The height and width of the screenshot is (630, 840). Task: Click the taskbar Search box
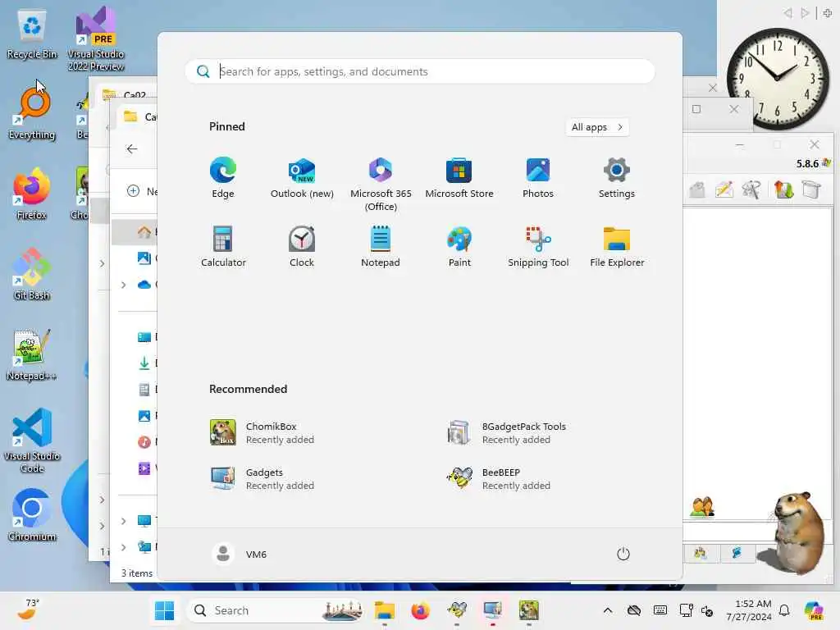click(276, 610)
